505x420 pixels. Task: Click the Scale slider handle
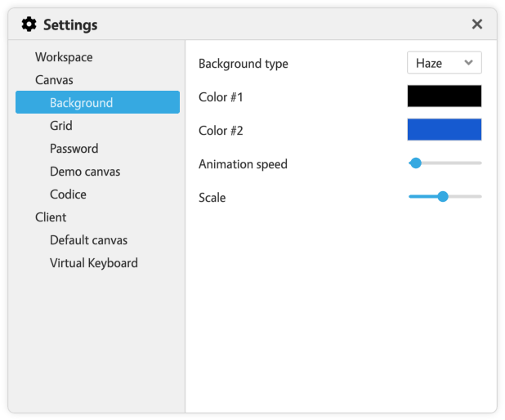[443, 197]
